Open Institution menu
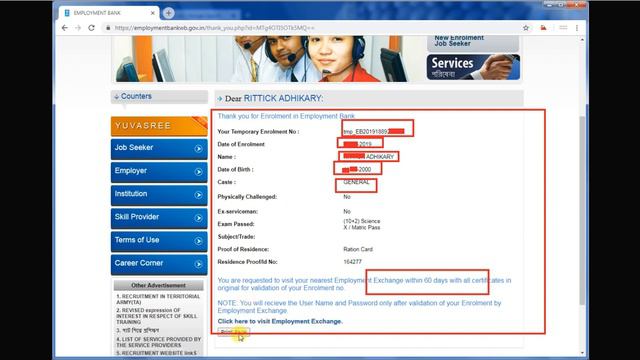This screenshot has height=360, width=640. coord(159,195)
